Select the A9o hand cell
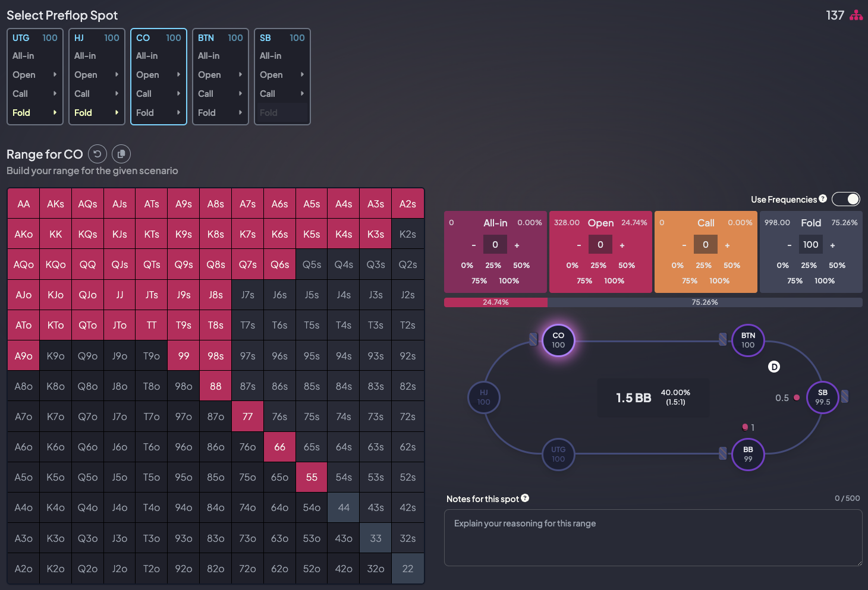This screenshot has height=590, width=868. [24, 356]
